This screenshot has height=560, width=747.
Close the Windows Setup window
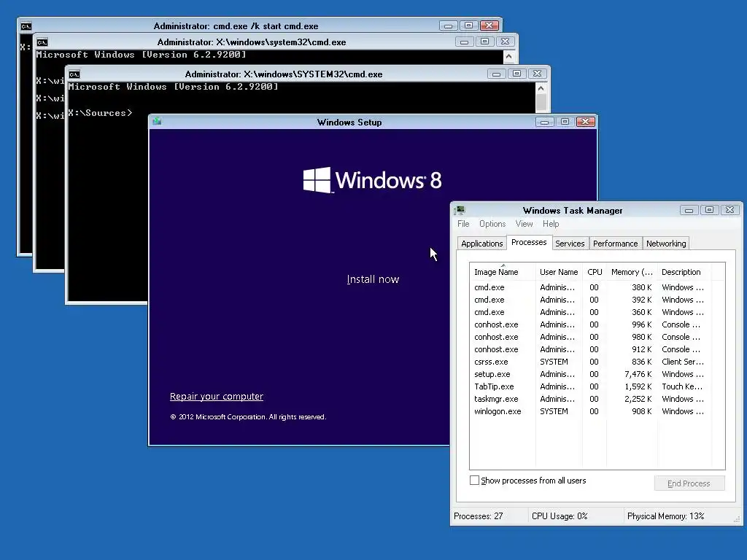coord(586,122)
